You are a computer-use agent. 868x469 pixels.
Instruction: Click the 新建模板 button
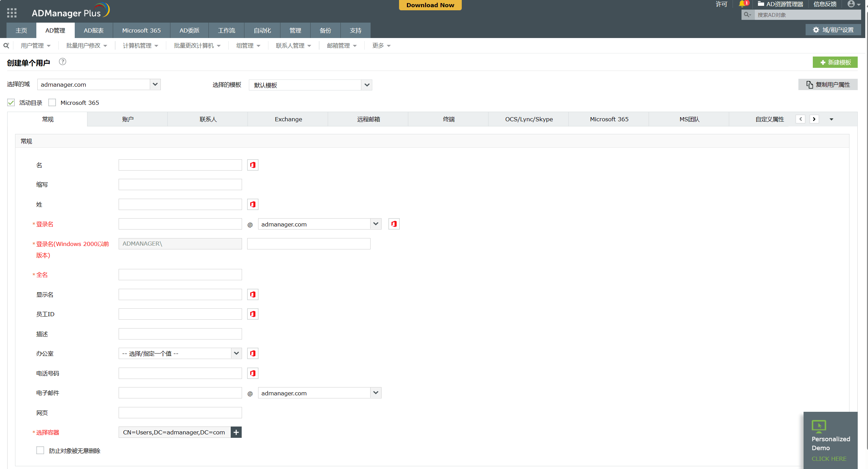point(835,62)
